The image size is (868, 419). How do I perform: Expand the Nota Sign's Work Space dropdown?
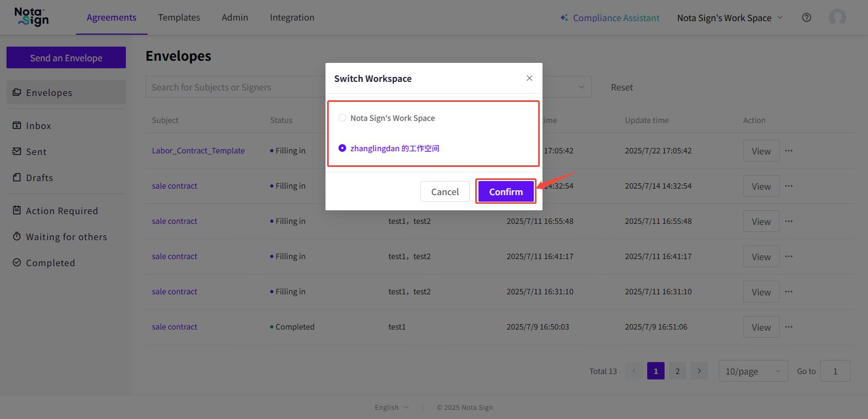tap(730, 18)
